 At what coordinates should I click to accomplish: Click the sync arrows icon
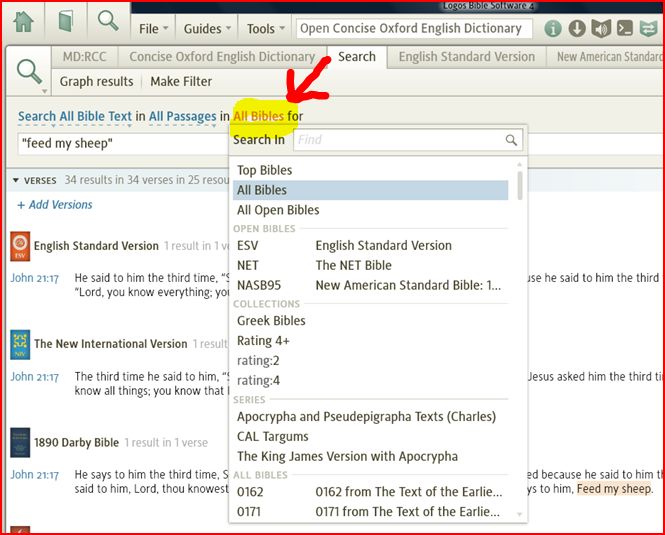[x=648, y=28]
